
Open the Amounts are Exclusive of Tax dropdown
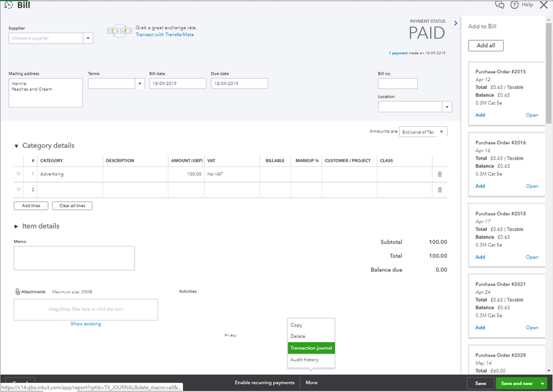tap(423, 132)
